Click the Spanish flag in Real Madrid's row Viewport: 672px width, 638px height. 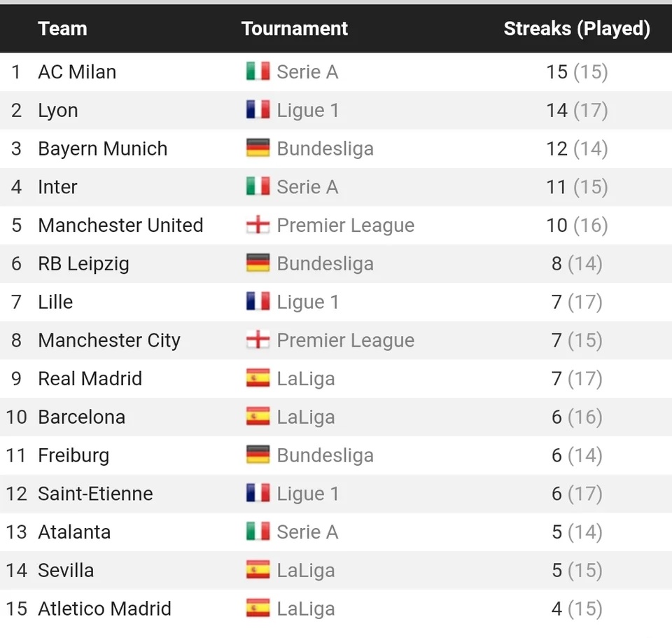pyautogui.click(x=258, y=379)
